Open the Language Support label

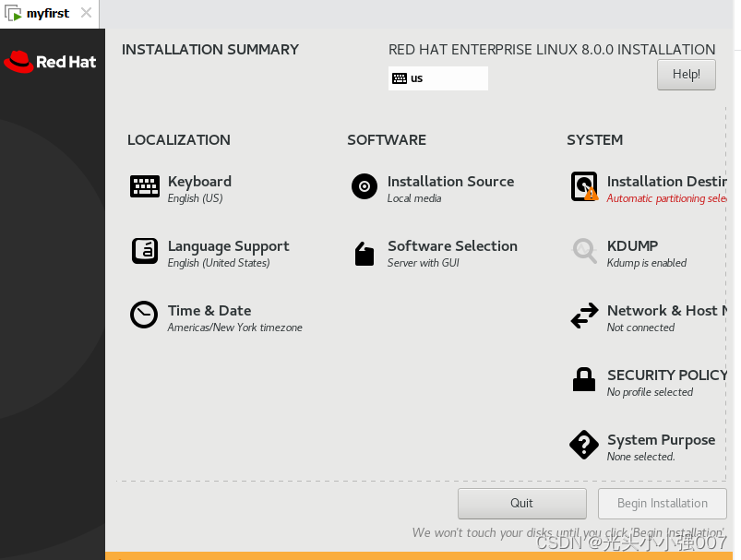228,246
